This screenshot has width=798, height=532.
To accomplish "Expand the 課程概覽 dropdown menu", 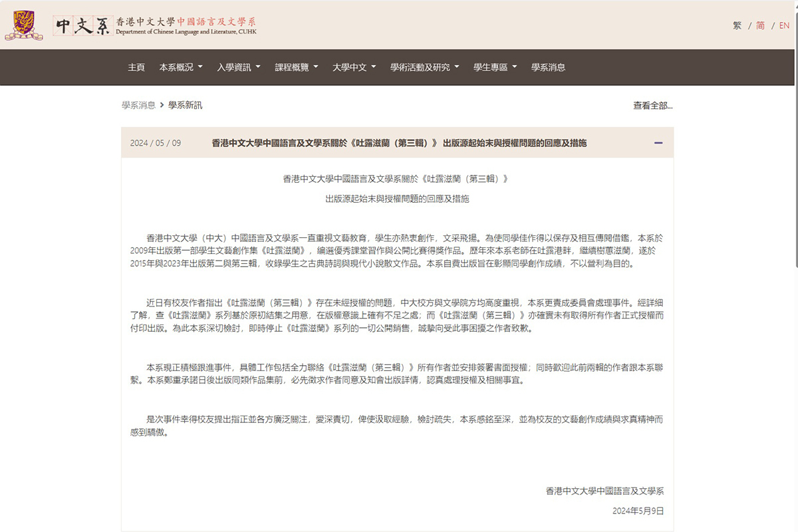I will (296, 67).
